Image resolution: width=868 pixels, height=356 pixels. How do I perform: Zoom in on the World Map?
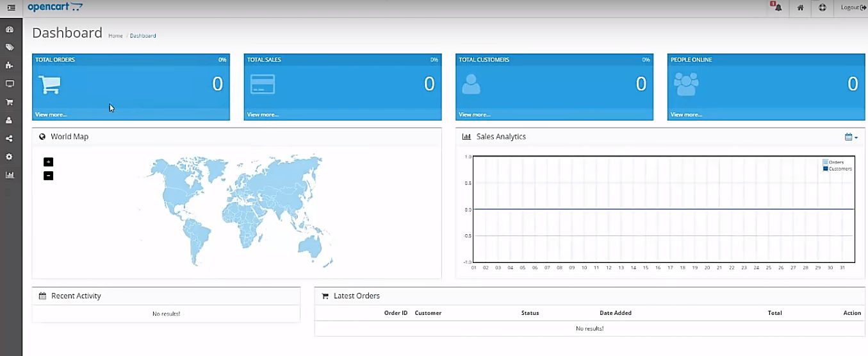(x=48, y=162)
